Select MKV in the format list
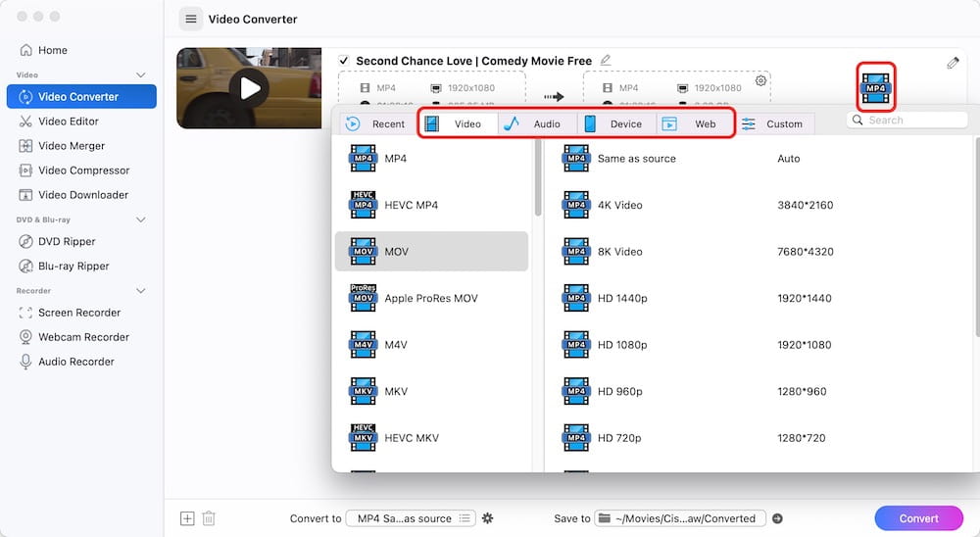This screenshot has height=537, width=980. [432, 391]
